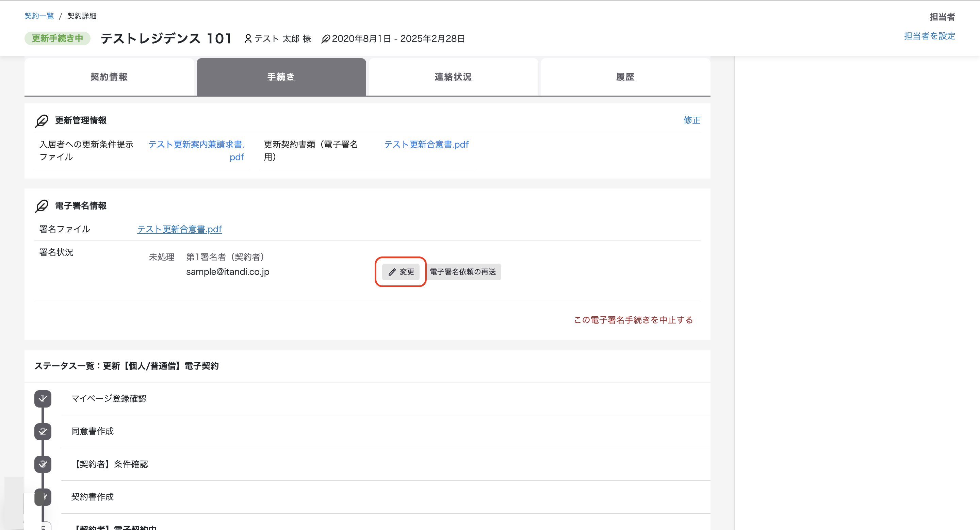This screenshot has width=980, height=530.
Task: Click 電子署名依頼の再送 button
Action: point(463,272)
